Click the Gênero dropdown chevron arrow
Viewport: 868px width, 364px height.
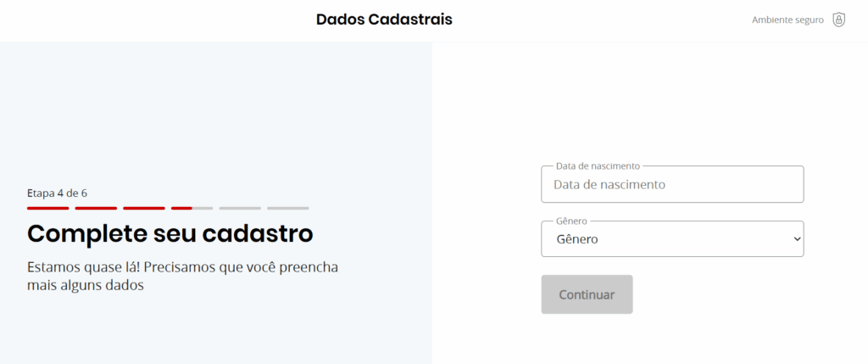click(x=796, y=239)
